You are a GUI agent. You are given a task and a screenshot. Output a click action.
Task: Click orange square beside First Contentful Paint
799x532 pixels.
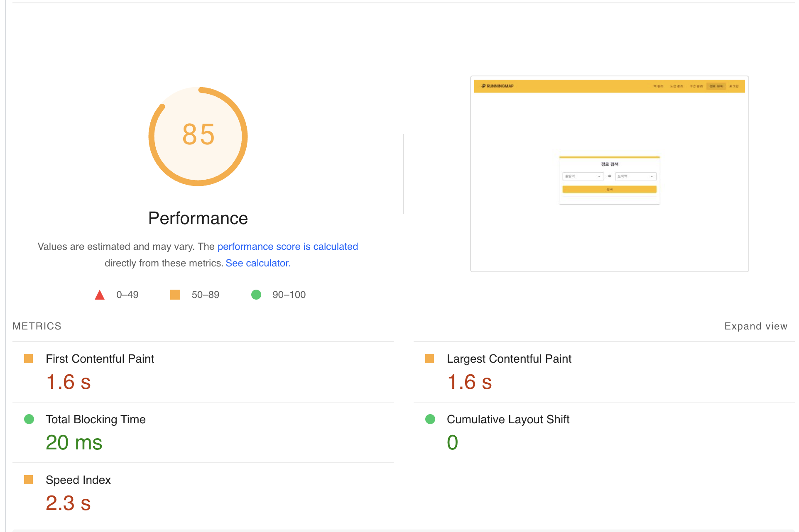(x=29, y=359)
